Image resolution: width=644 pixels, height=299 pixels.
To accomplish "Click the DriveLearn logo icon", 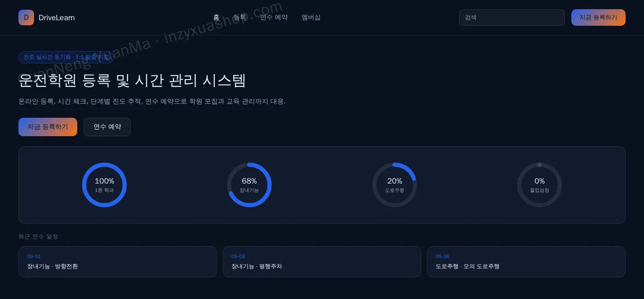I will coord(26,17).
